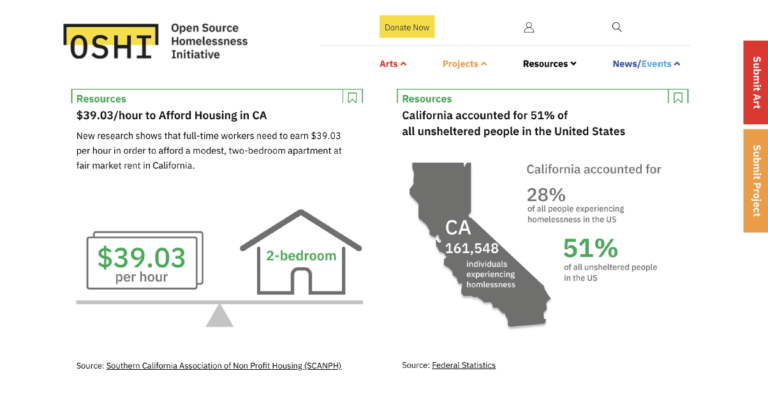Follow the Federal Statistics source link

[463, 366]
